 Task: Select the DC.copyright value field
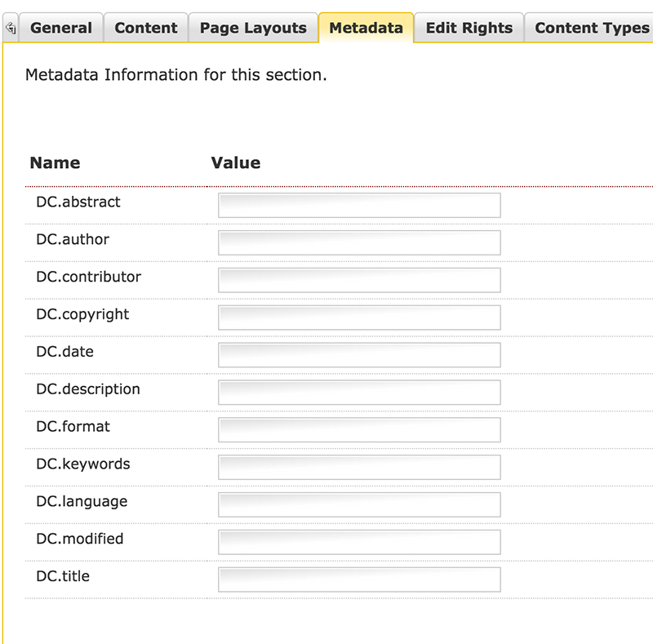359,318
